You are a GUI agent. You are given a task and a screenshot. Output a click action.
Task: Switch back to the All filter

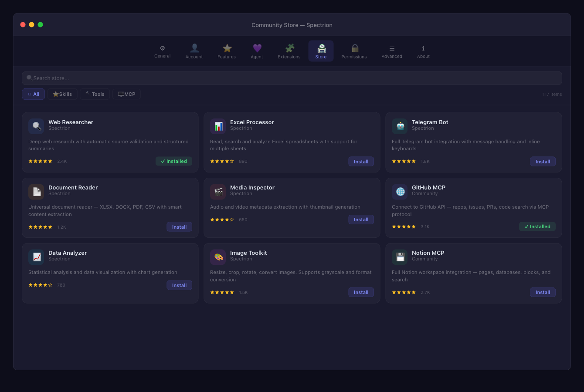pyautogui.click(x=33, y=94)
